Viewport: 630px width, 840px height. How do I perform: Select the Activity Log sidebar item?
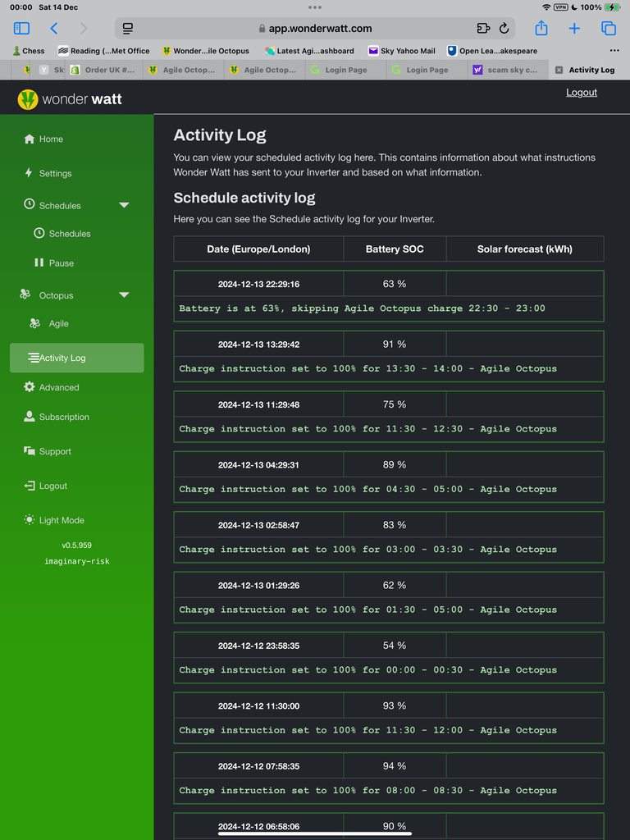[x=76, y=358]
